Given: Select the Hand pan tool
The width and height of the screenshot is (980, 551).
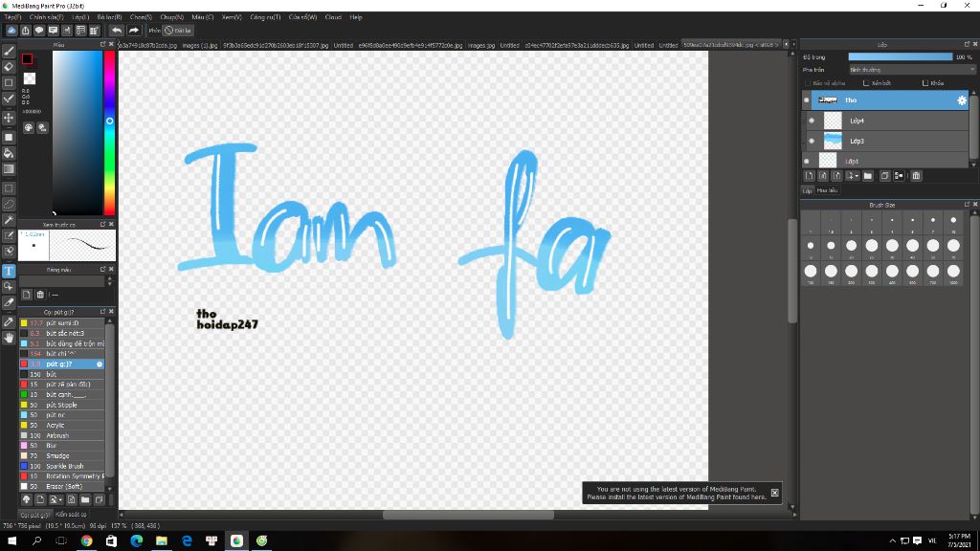Looking at the screenshot, I should 9,338.
